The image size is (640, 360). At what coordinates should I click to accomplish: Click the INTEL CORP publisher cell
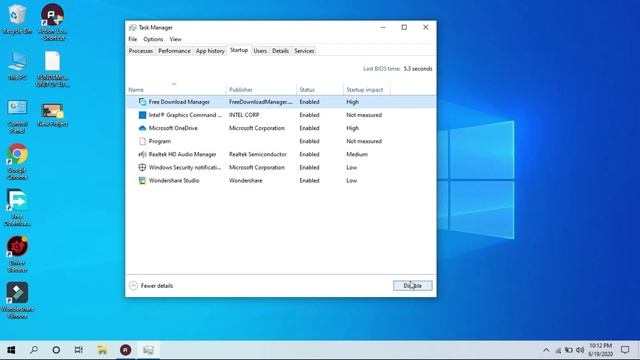click(244, 115)
